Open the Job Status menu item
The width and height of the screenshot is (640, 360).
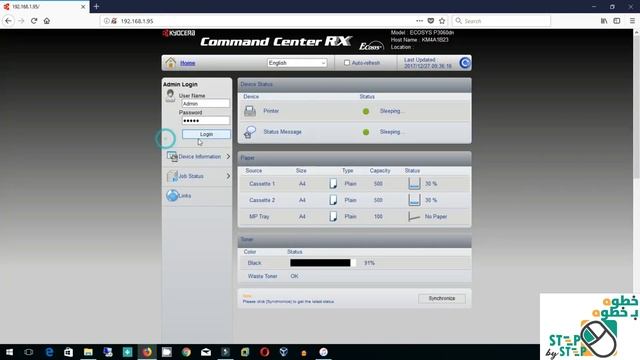pos(191,176)
